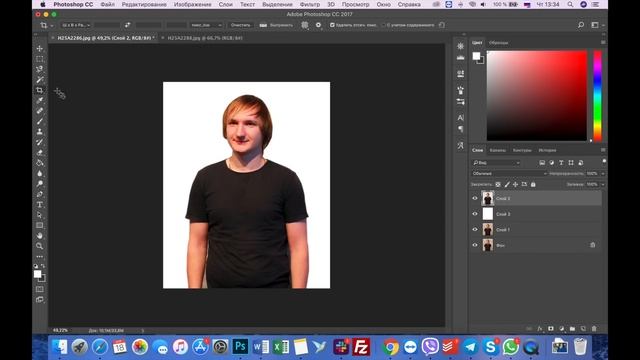640x360 pixels.
Task: Click the rainbow hue slider strip
Action: 597,96
